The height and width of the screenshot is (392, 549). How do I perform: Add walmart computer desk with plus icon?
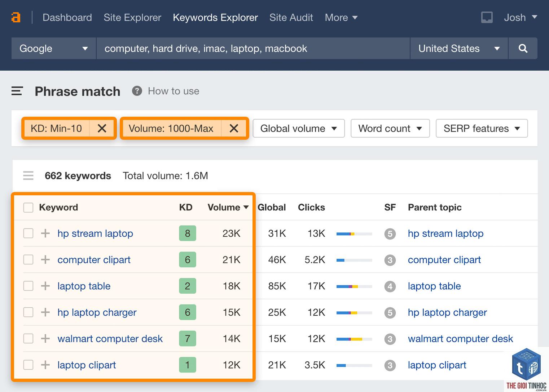coord(45,338)
